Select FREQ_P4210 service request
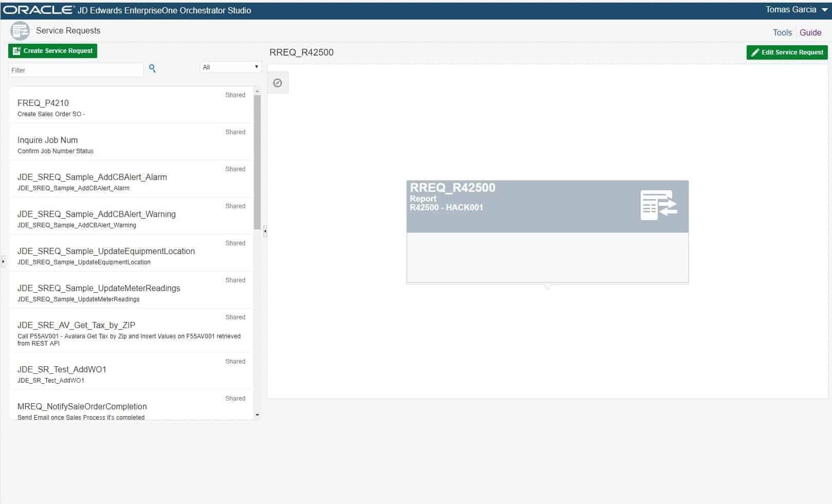 pyautogui.click(x=132, y=105)
